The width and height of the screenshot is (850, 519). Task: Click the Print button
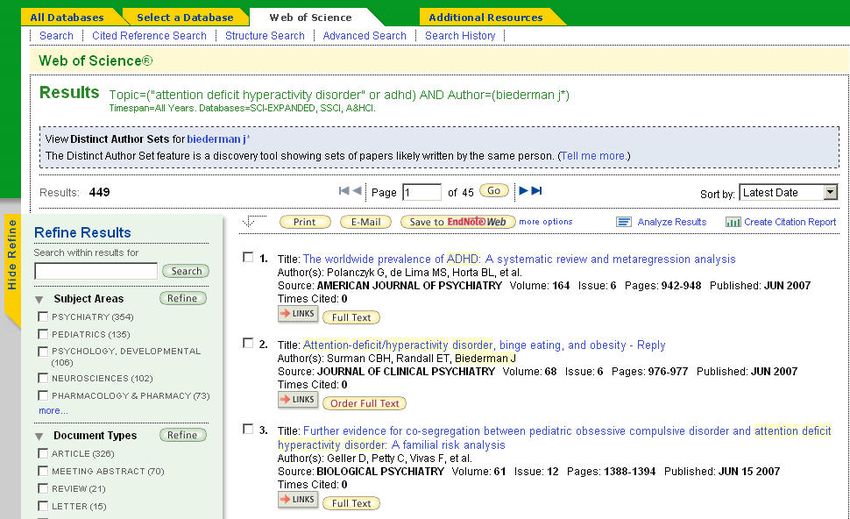(305, 222)
